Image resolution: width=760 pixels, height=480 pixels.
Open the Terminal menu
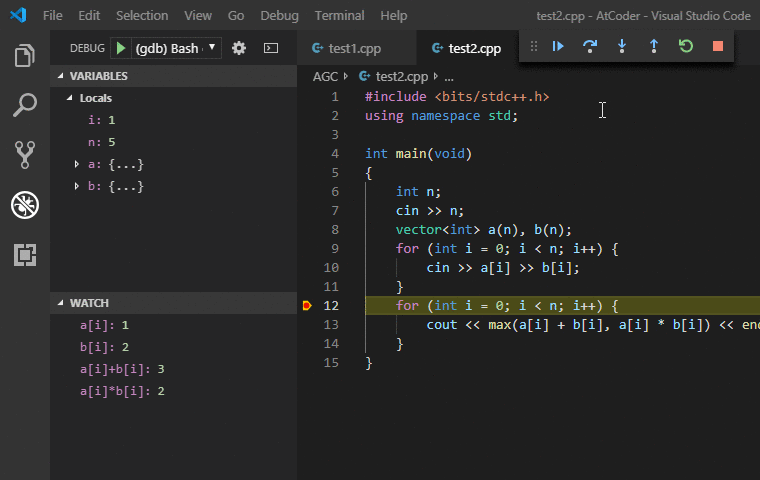[x=339, y=16]
